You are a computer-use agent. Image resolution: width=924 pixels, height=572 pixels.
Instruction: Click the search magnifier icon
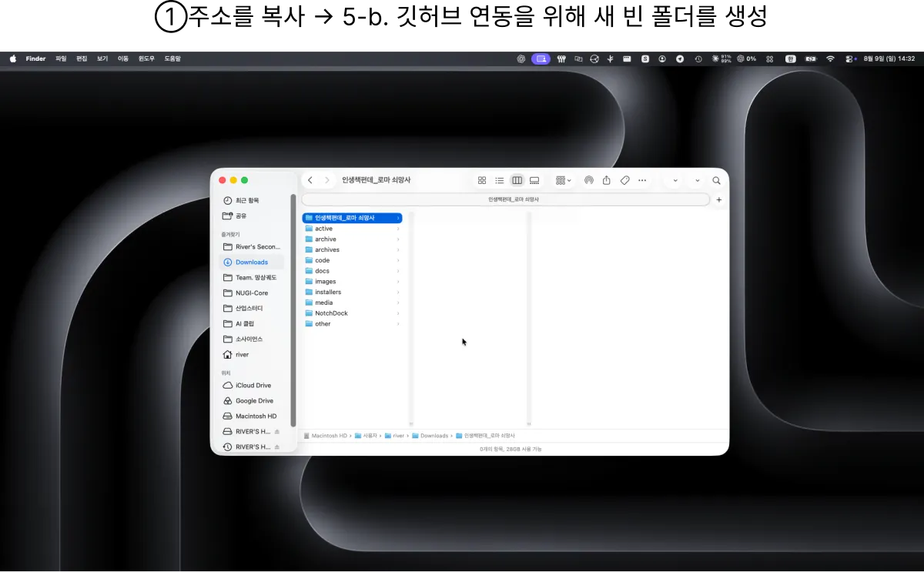(x=716, y=180)
